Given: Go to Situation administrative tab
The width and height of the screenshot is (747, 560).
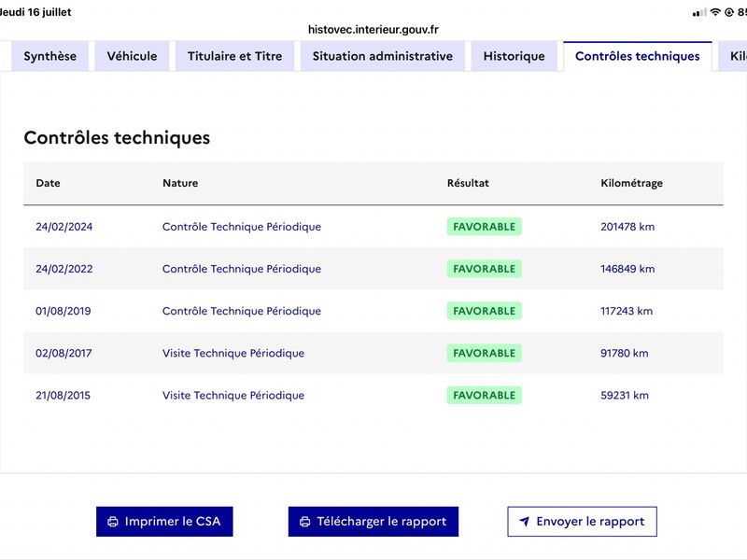Looking at the screenshot, I should [x=383, y=56].
